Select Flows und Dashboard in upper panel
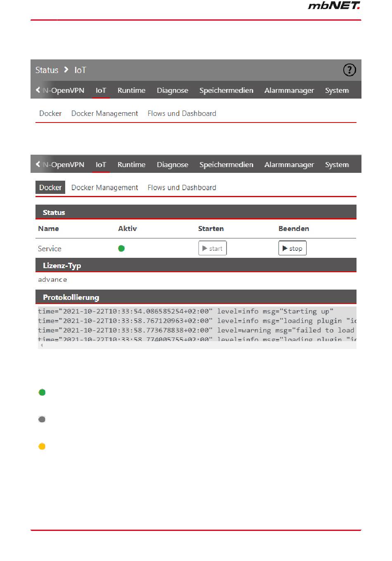 pyautogui.click(x=182, y=113)
